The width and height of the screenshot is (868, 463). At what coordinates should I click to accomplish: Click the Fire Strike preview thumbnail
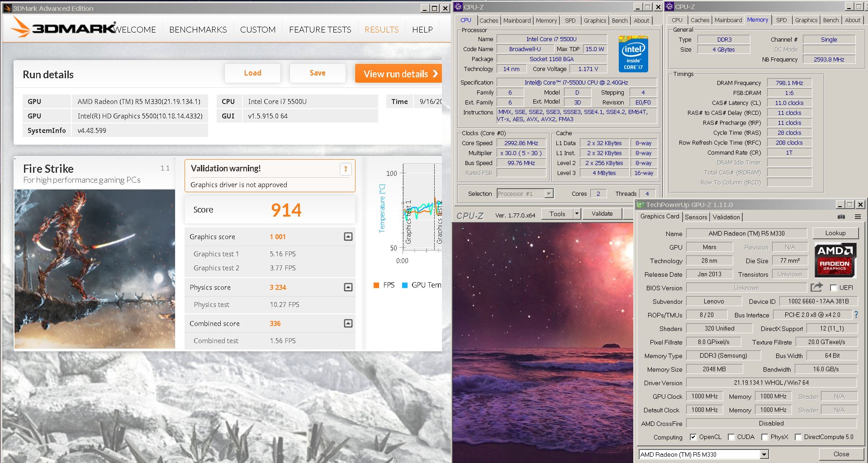[95, 269]
